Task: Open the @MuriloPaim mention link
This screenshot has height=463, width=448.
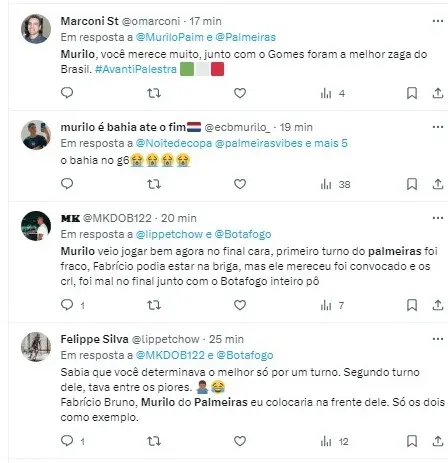Action: pyautogui.click(x=169, y=37)
